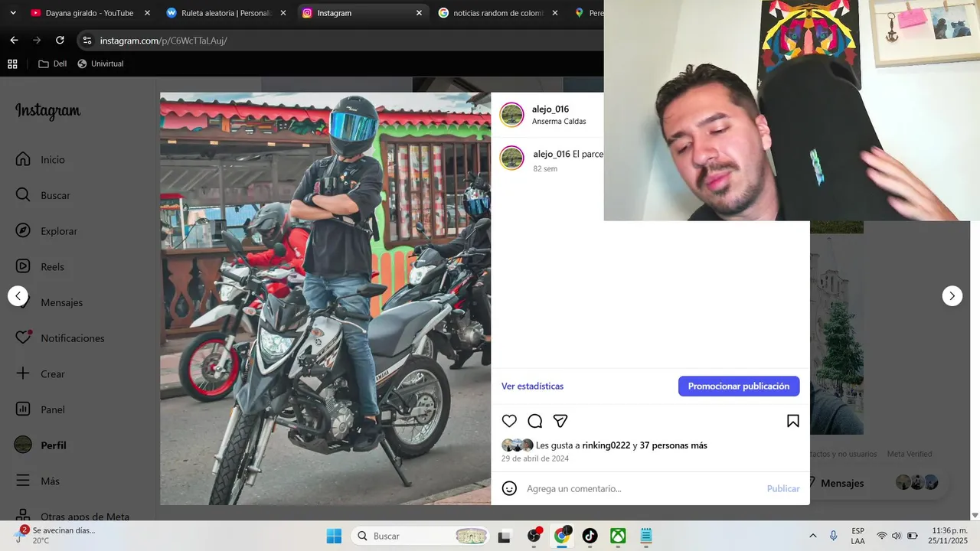Open the Más hamburger menu
The image size is (980, 551).
click(x=23, y=481)
